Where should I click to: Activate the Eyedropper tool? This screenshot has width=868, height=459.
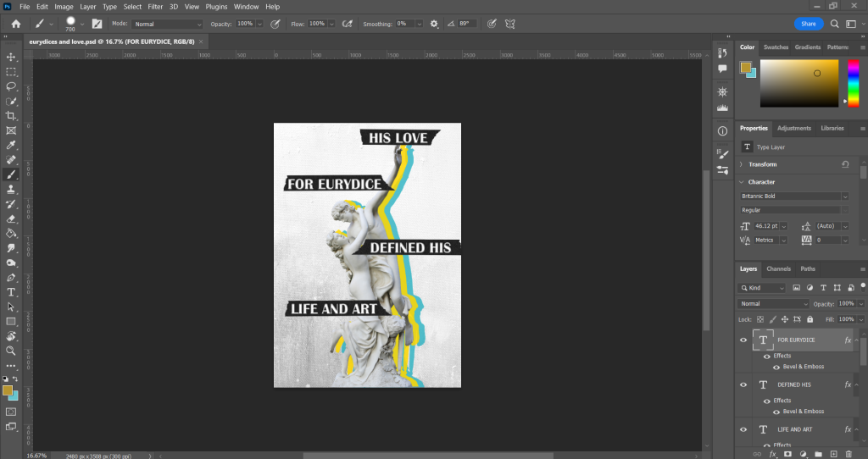point(11,146)
